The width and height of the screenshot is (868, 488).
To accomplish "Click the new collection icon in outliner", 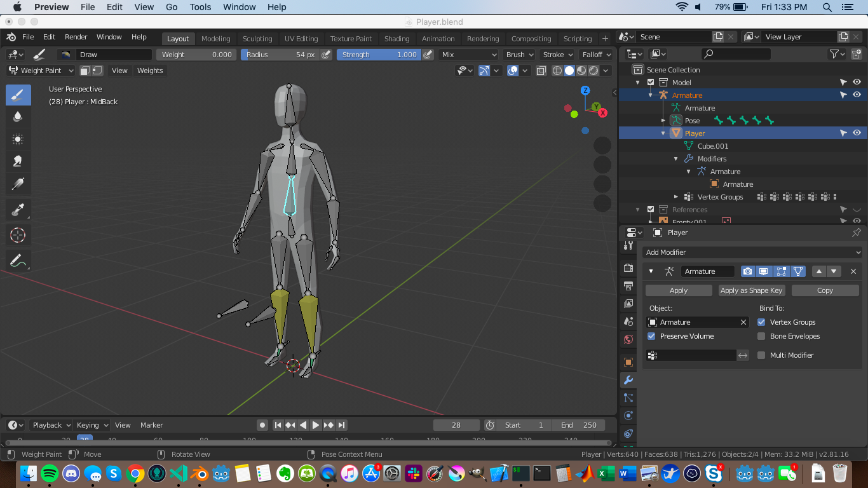I will click(856, 54).
